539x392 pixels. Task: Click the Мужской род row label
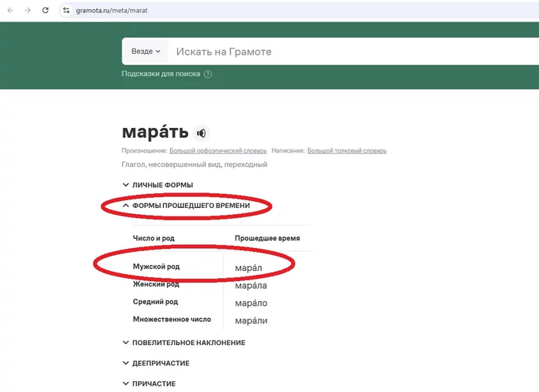tap(156, 266)
